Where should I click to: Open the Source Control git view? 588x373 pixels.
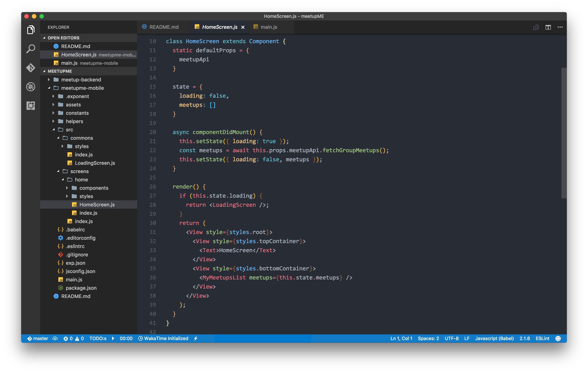click(x=31, y=68)
